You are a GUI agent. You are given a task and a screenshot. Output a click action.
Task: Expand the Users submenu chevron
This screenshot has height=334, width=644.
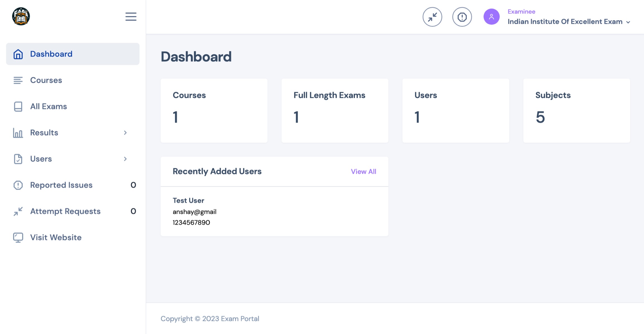pos(125,159)
